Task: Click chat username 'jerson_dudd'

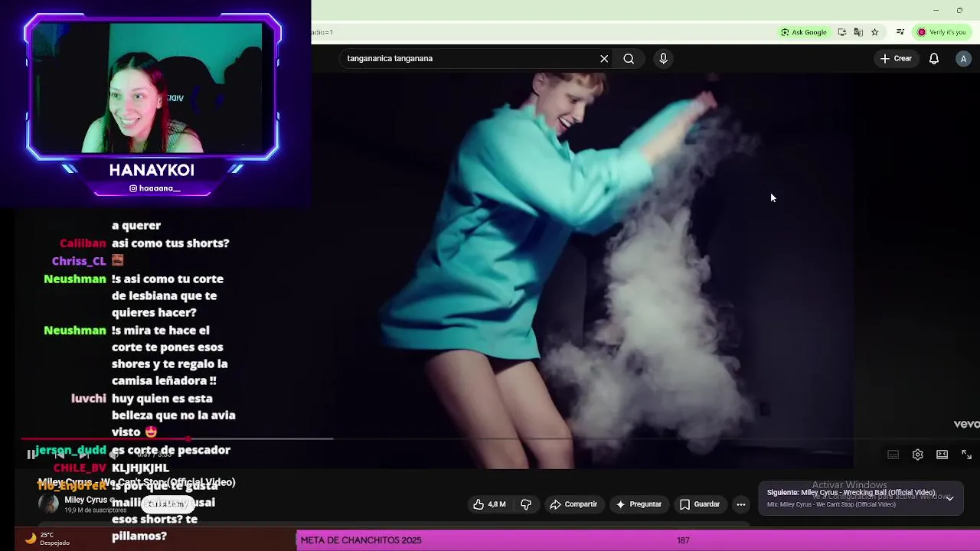Action: coord(70,450)
